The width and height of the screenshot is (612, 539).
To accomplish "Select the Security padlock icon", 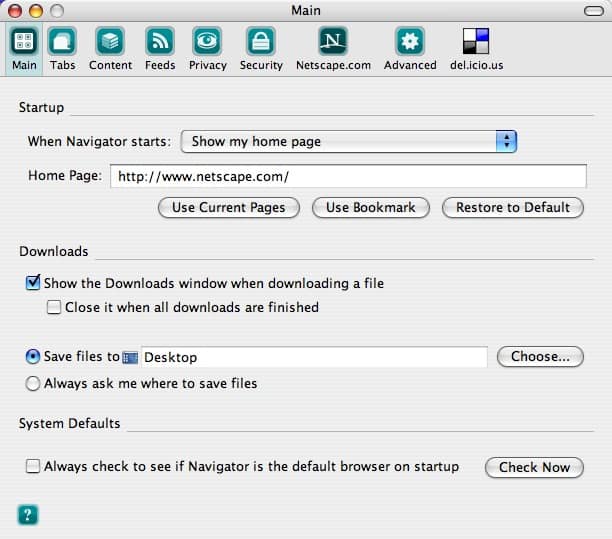I will pos(261,42).
